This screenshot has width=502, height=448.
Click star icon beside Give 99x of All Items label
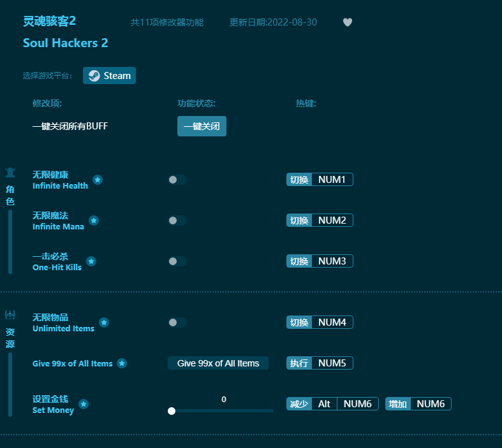coord(122,363)
